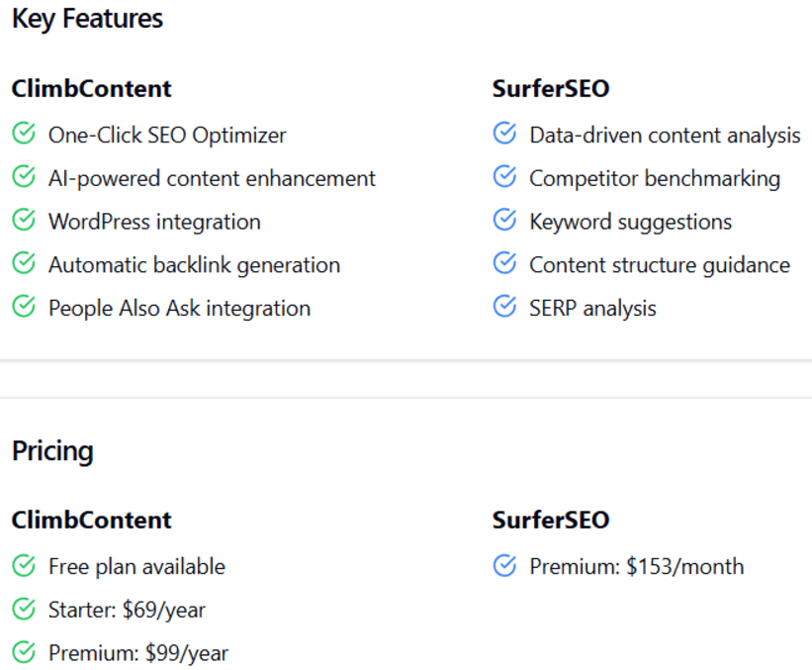Click the text Premium: $153/month
Image resolution: width=812 pixels, height=670 pixels.
pos(637,567)
